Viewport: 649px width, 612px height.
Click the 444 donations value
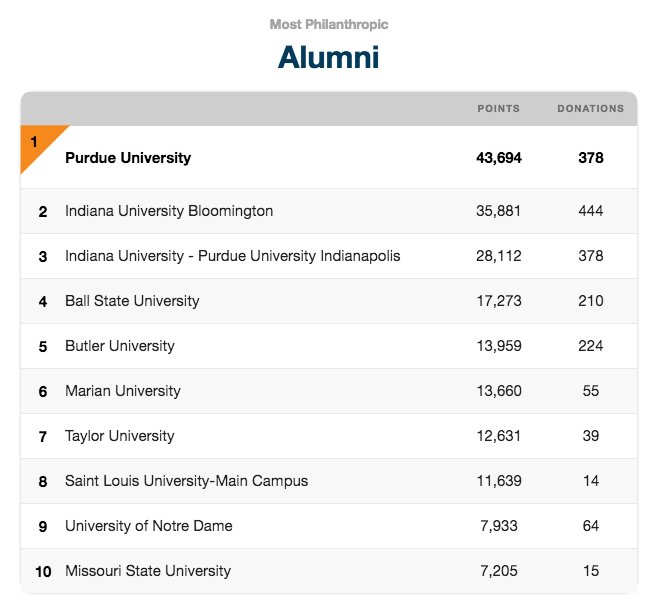point(591,211)
